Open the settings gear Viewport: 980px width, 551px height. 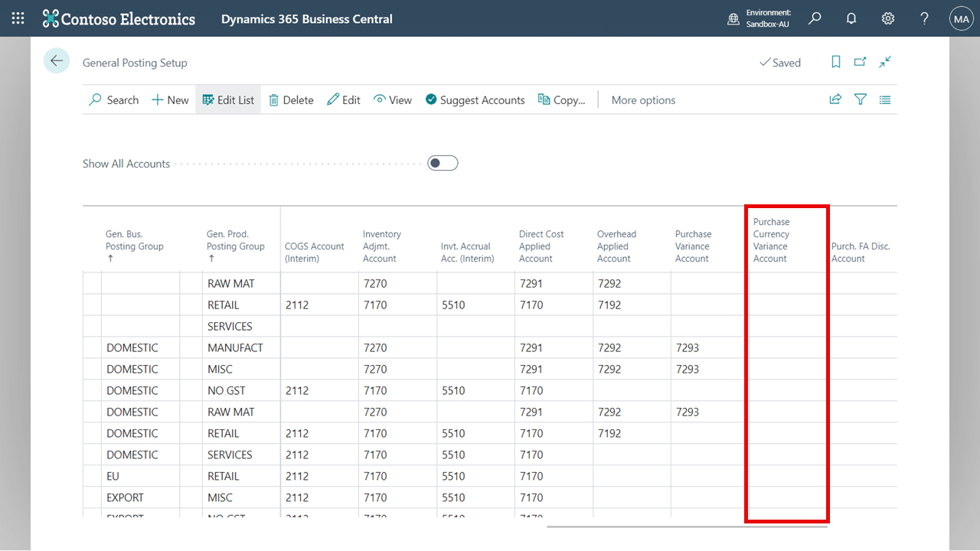point(888,18)
